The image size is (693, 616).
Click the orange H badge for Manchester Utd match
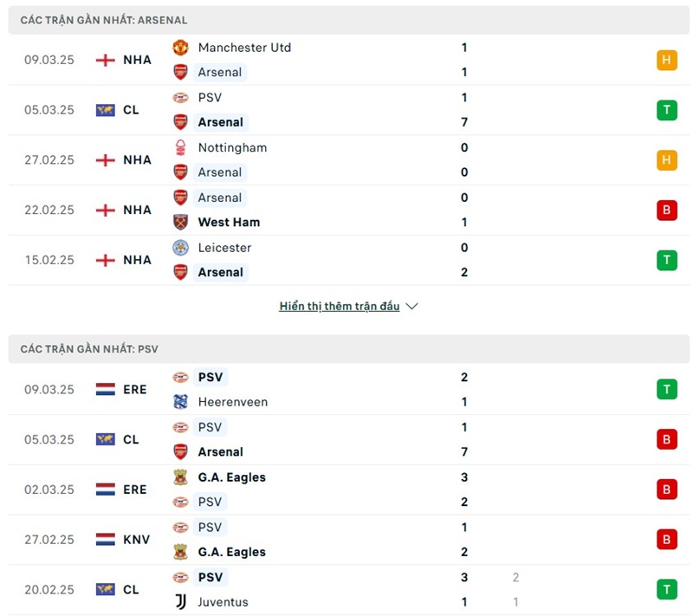[666, 60]
